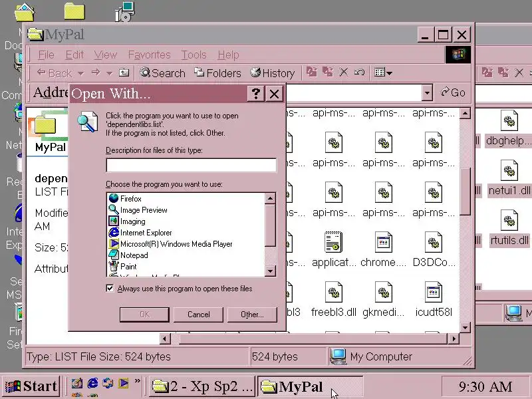Open the Favorites menu
532x399 pixels.
[149, 55]
